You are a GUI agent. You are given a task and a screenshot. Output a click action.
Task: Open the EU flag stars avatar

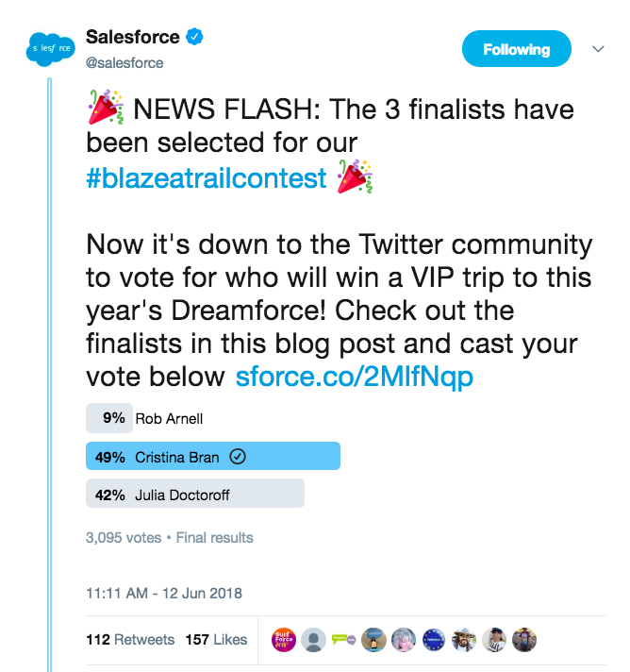coord(433,639)
